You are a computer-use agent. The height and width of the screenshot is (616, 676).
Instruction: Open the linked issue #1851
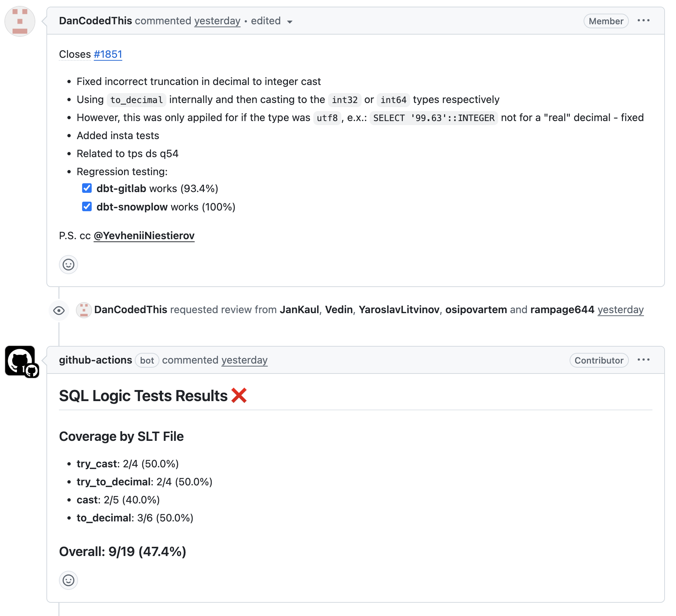click(108, 54)
